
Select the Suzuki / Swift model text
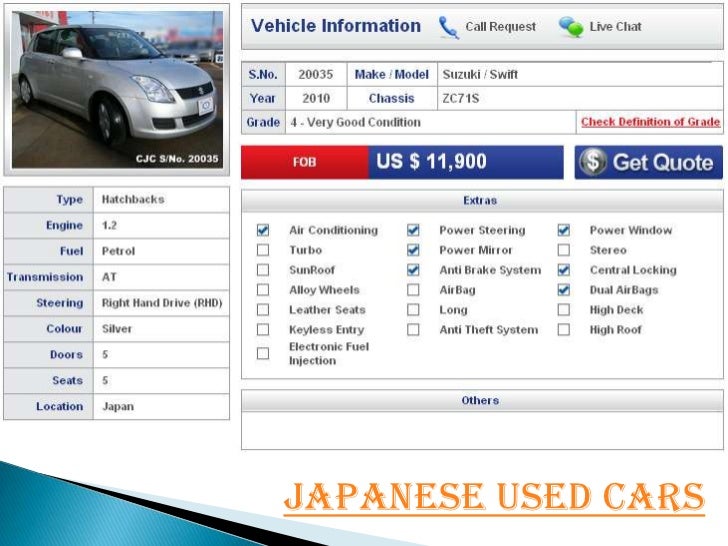pos(480,75)
